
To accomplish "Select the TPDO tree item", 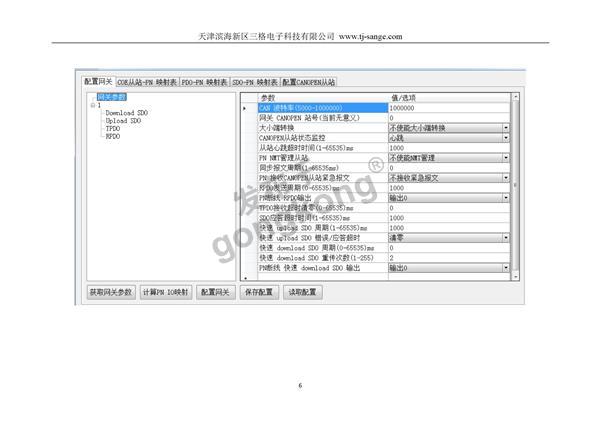I will (113, 129).
